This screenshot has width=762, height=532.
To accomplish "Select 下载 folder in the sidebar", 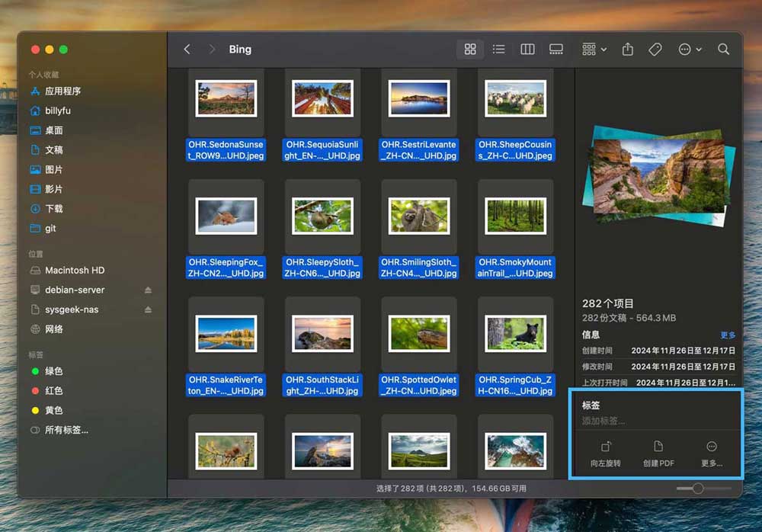I will coord(53,209).
